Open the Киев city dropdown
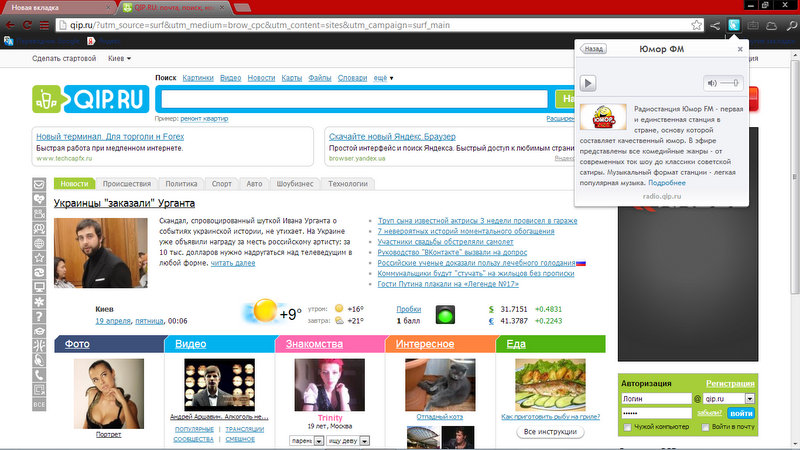This screenshot has width=800, height=450. coord(119,58)
